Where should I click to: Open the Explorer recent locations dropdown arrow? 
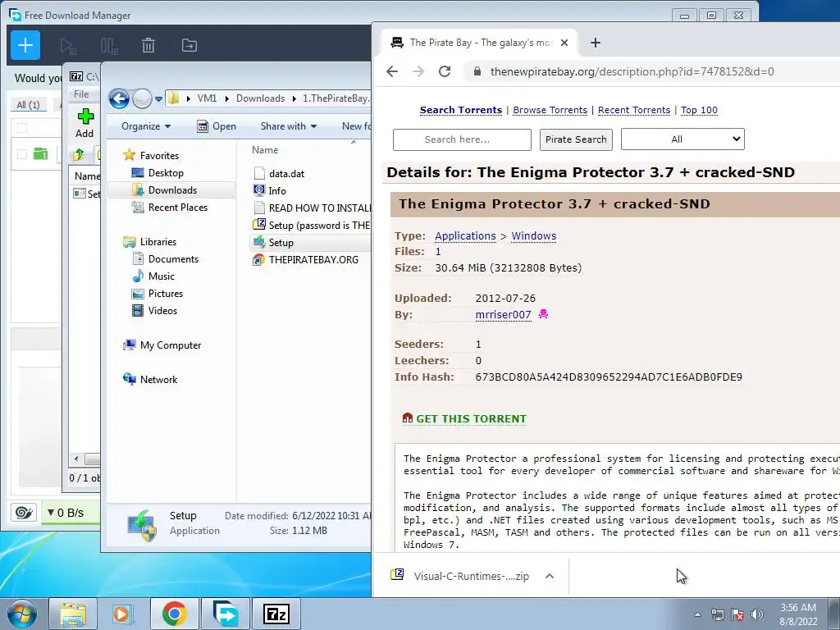click(158, 99)
